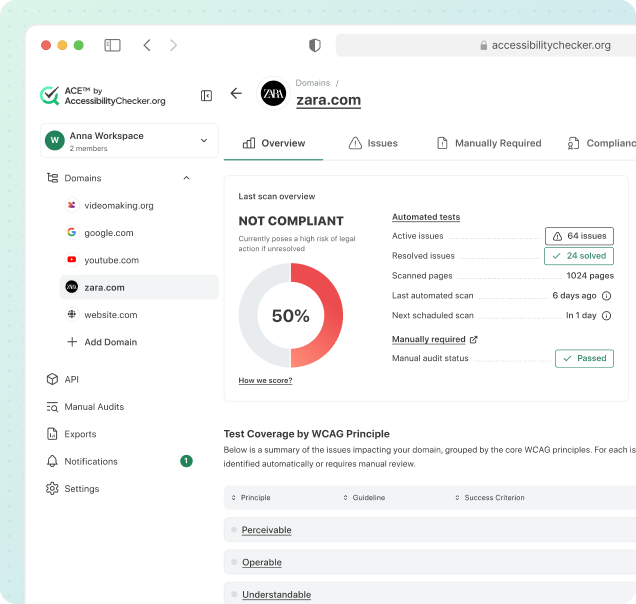
Task: Switch to Manually Required tab
Action: (x=489, y=143)
